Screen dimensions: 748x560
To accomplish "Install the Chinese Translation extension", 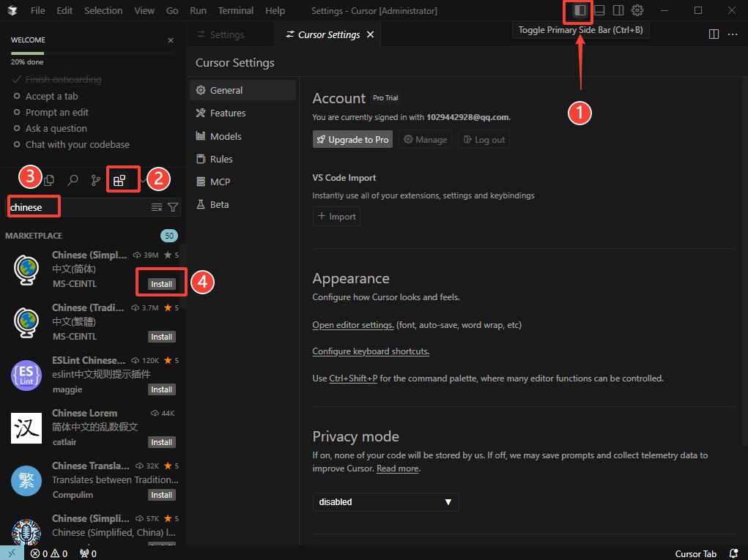I will point(162,495).
